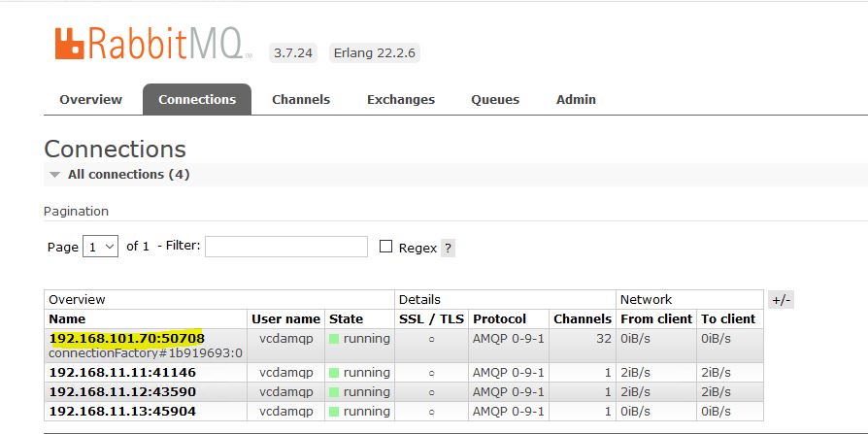Go to the Exchanges tab
The image size is (868, 434).
[400, 99]
